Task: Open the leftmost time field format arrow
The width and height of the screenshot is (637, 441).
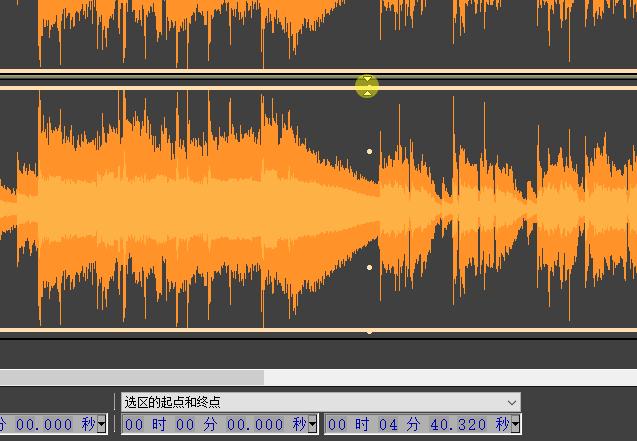Action: [x=102, y=425]
